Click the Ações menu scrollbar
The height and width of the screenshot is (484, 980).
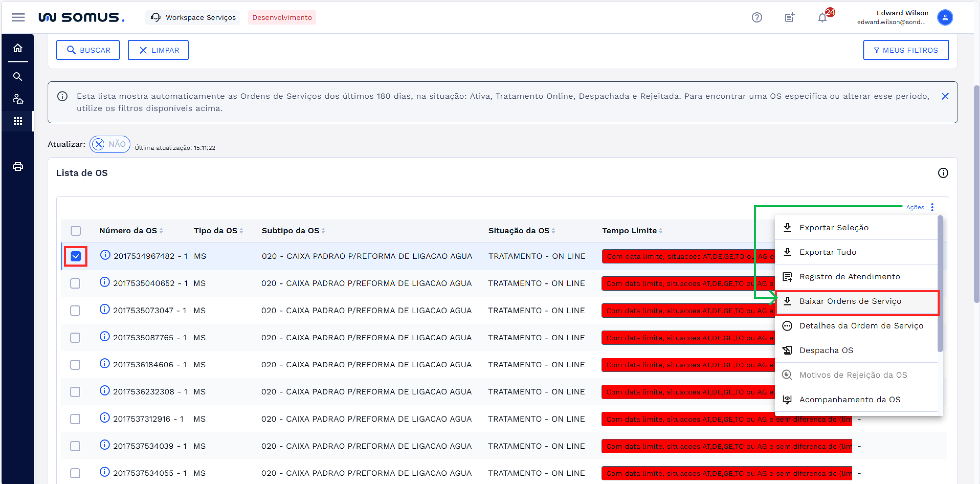click(940, 284)
